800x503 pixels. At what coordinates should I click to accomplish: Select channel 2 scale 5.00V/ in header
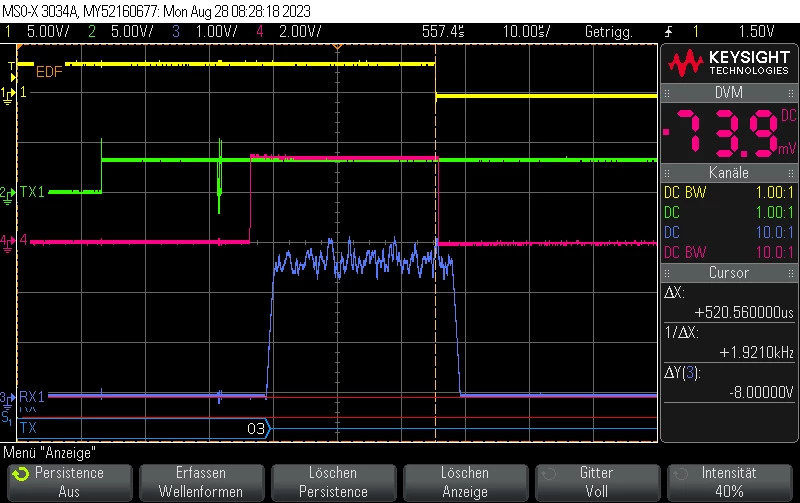(x=132, y=32)
